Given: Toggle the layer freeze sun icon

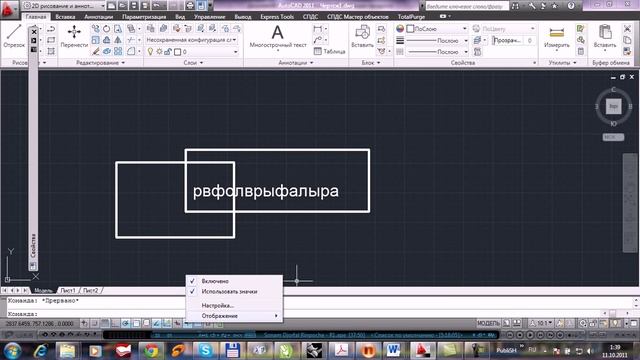Looking at the screenshot, I should point(159,52).
